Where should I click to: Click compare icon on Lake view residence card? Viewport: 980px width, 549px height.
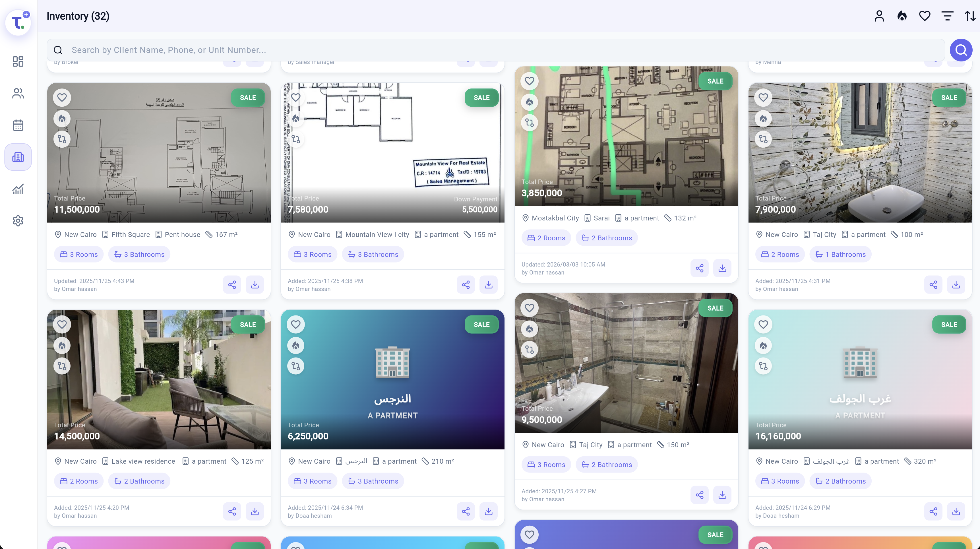click(x=62, y=366)
